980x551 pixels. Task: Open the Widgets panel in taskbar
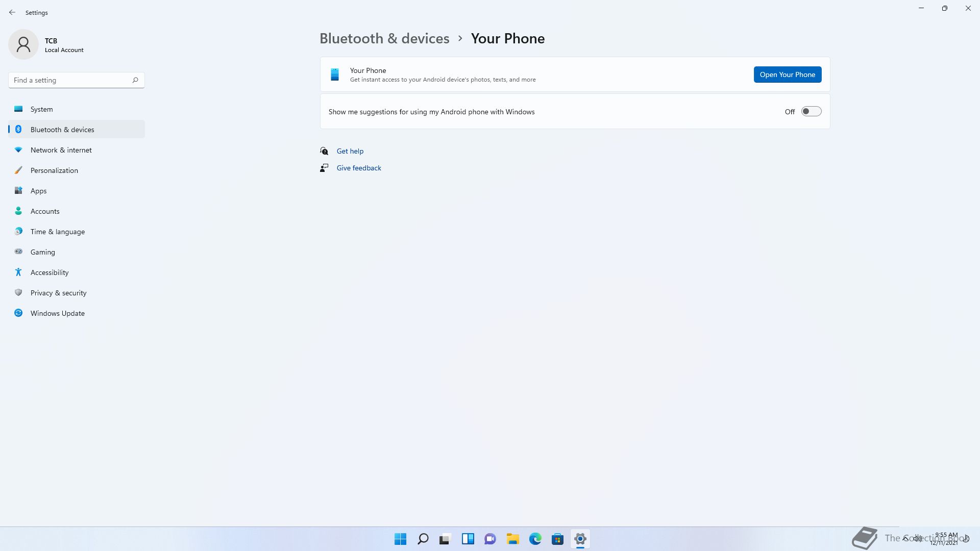click(468, 539)
